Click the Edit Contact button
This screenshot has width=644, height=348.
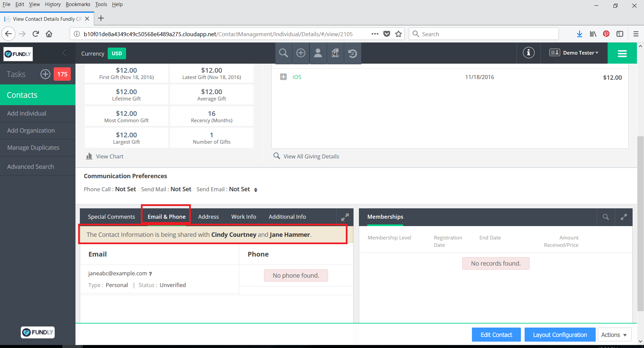496,335
